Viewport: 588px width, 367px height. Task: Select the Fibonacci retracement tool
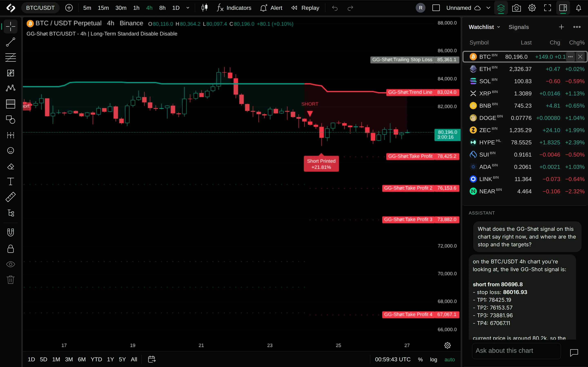(x=10, y=57)
